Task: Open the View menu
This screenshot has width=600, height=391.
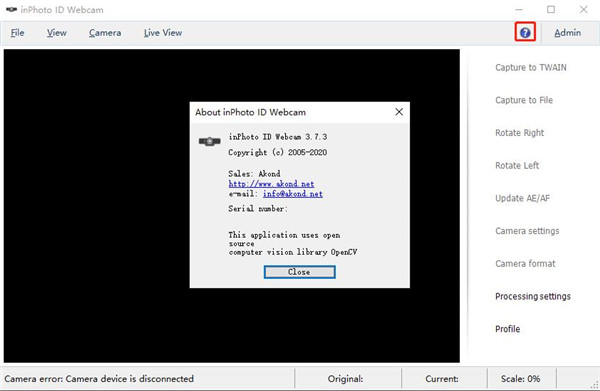Action: point(57,33)
